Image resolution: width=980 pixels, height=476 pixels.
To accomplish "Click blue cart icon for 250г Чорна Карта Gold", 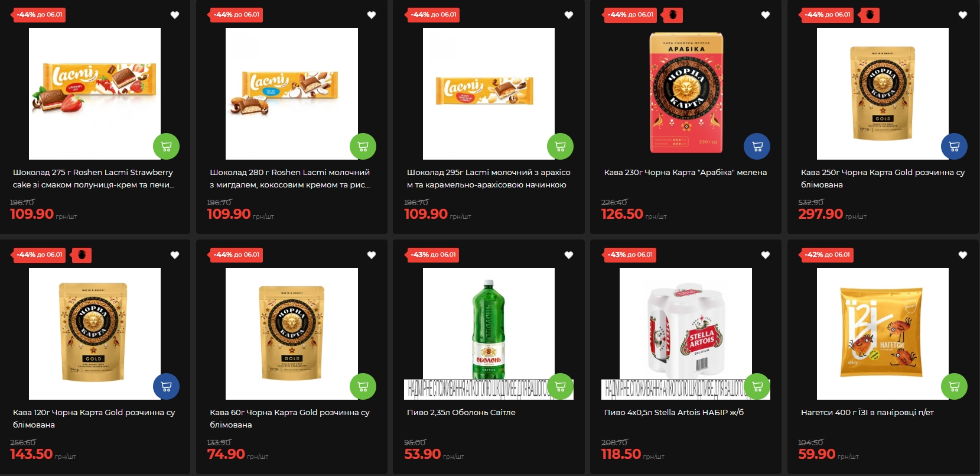I will click(x=954, y=146).
